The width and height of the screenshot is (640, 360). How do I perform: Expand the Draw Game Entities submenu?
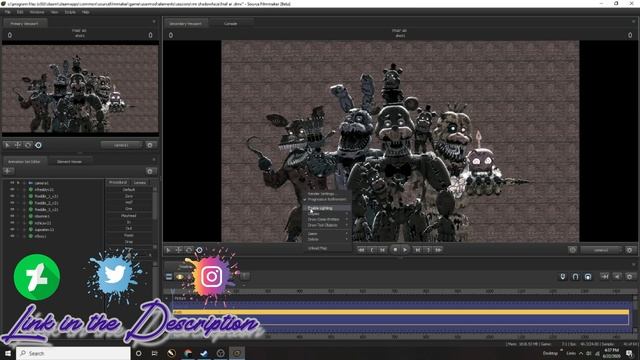(x=327, y=220)
